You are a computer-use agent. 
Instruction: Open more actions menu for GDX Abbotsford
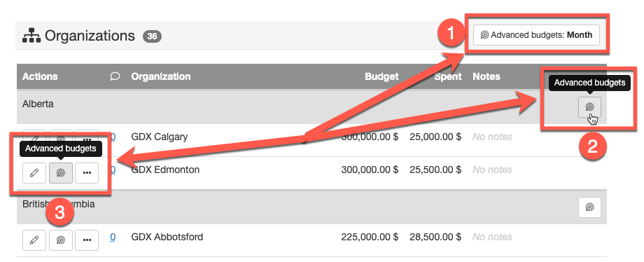click(87, 240)
